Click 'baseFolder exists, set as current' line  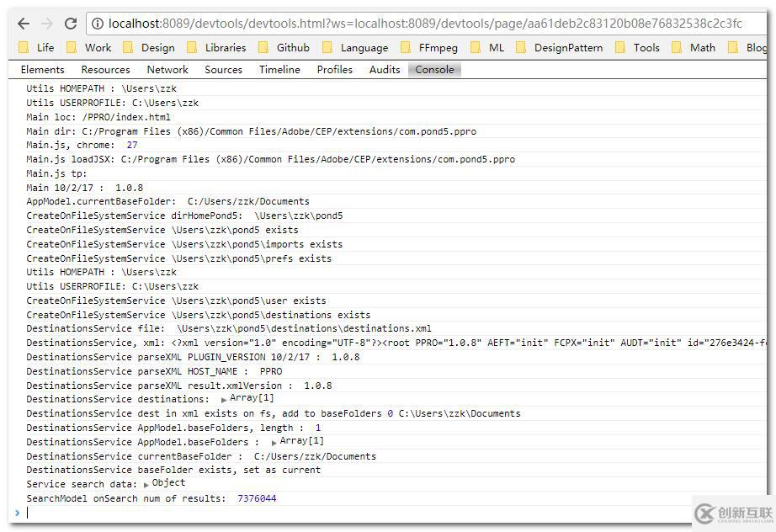pos(173,471)
